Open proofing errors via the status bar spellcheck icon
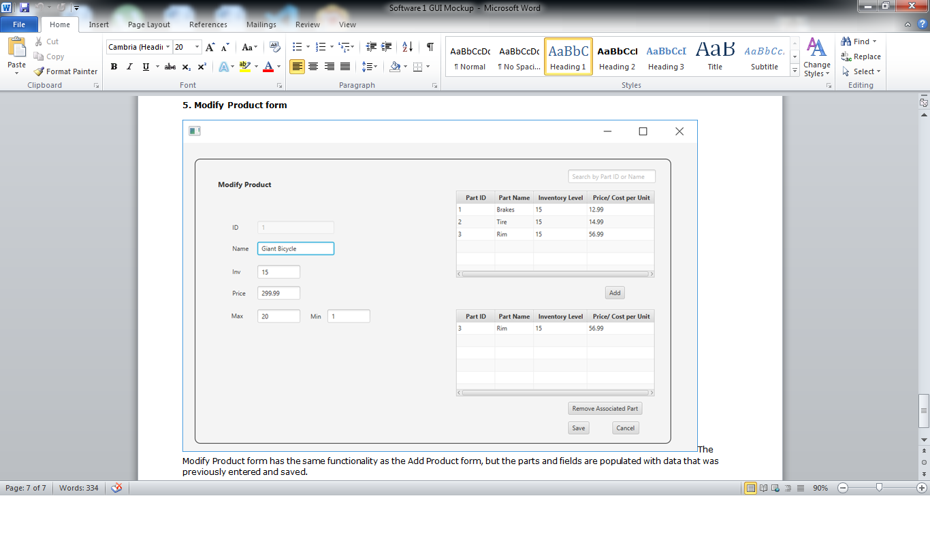930x560 pixels. (x=116, y=488)
